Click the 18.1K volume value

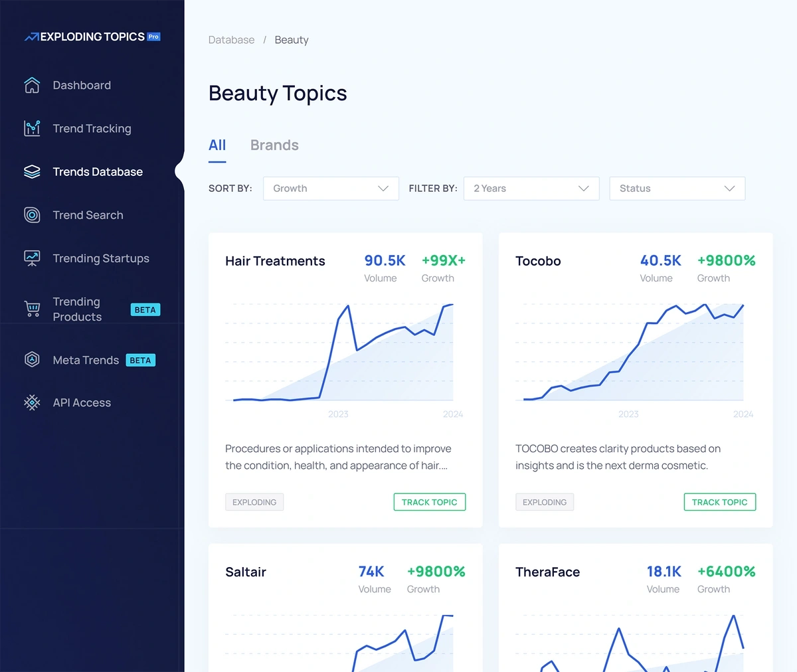(664, 571)
